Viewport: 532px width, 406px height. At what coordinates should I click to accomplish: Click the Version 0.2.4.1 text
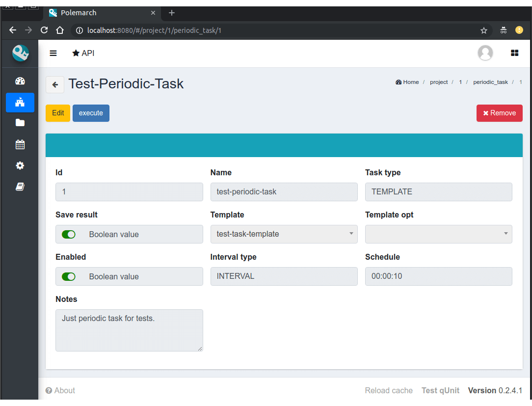[x=495, y=390]
